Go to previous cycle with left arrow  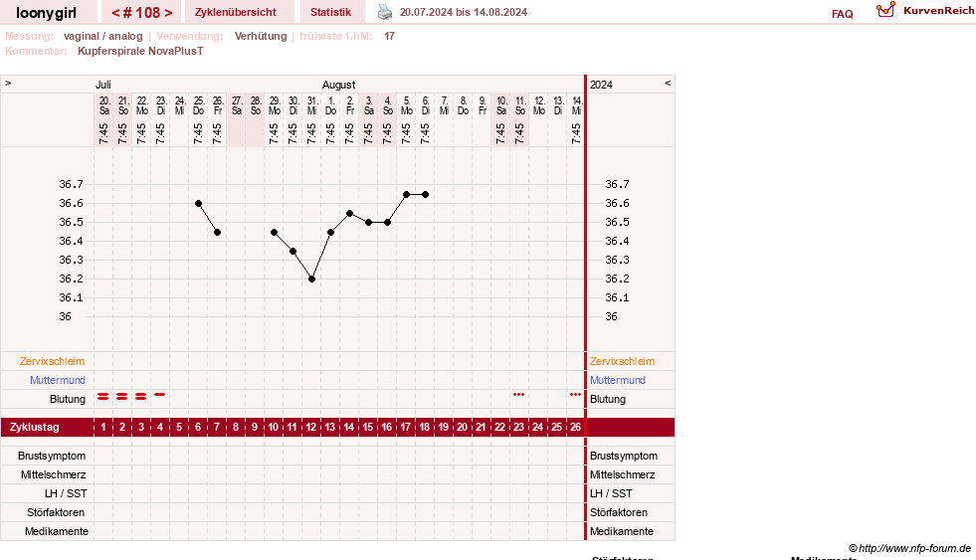point(115,13)
